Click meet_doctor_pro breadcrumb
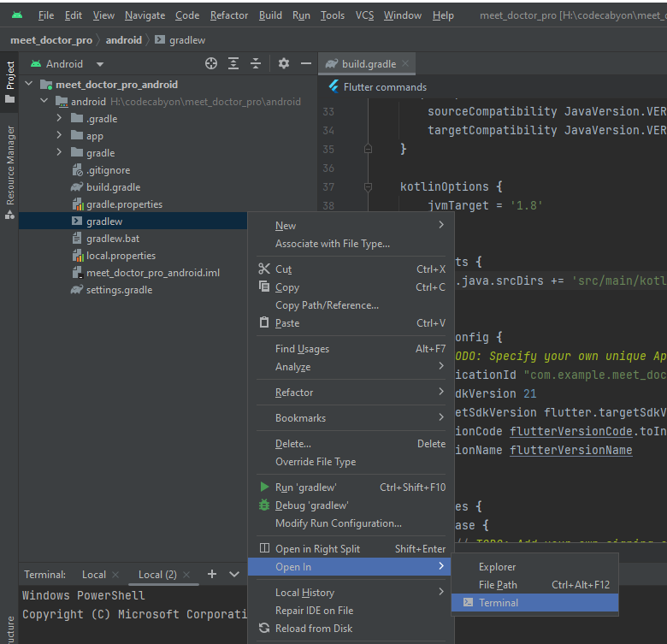 pos(51,40)
